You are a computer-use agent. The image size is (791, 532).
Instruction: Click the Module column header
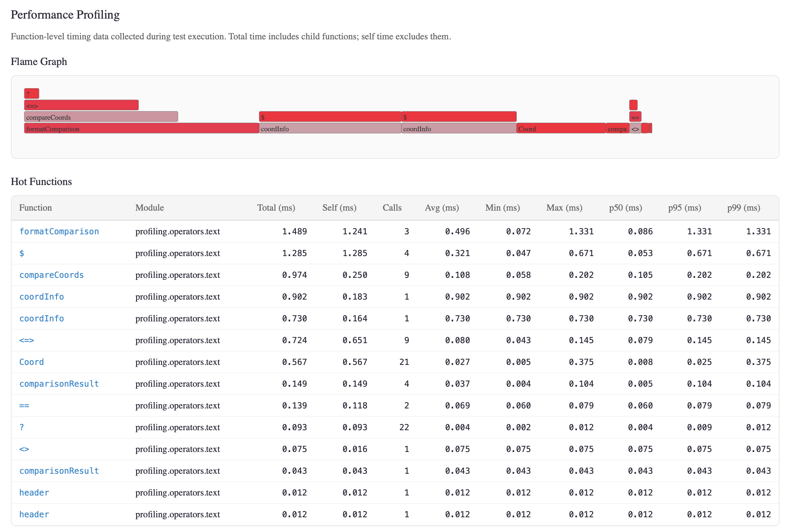[x=150, y=208]
